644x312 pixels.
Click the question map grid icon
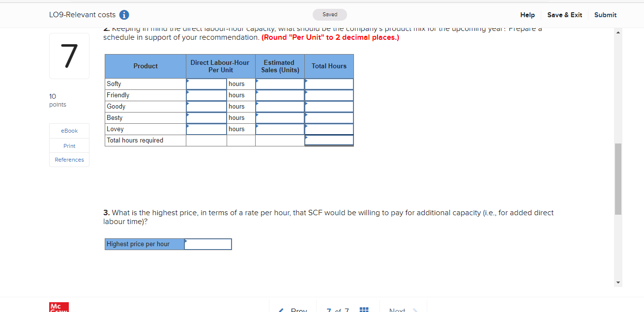364,309
